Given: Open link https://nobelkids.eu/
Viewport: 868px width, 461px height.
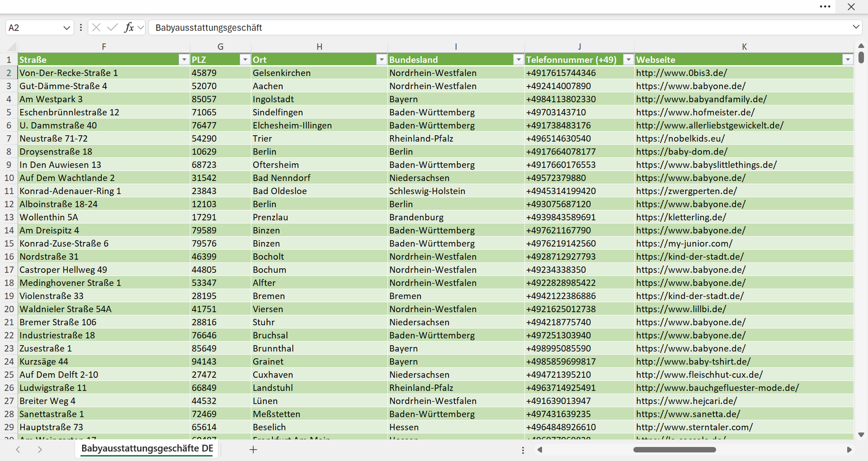Looking at the screenshot, I should tap(680, 139).
